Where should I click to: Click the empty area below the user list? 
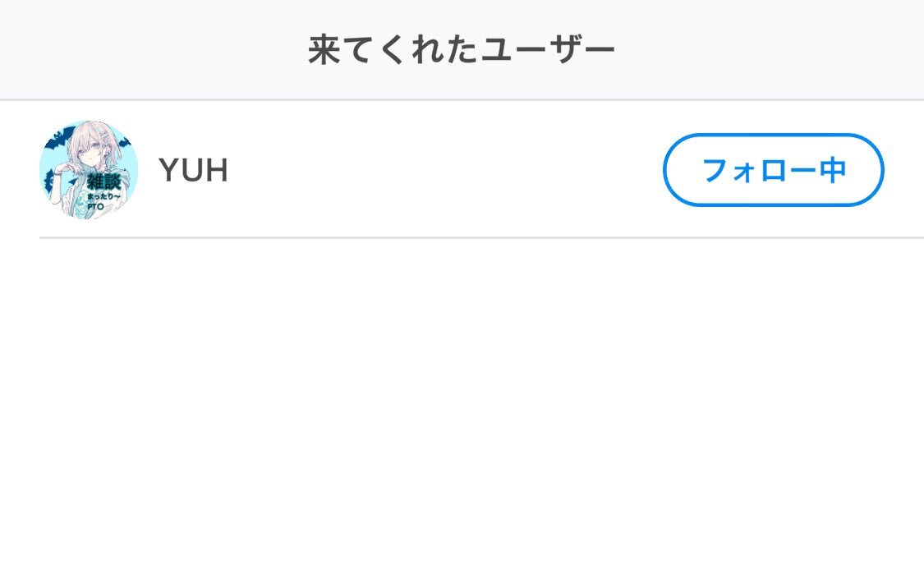tap(462, 411)
